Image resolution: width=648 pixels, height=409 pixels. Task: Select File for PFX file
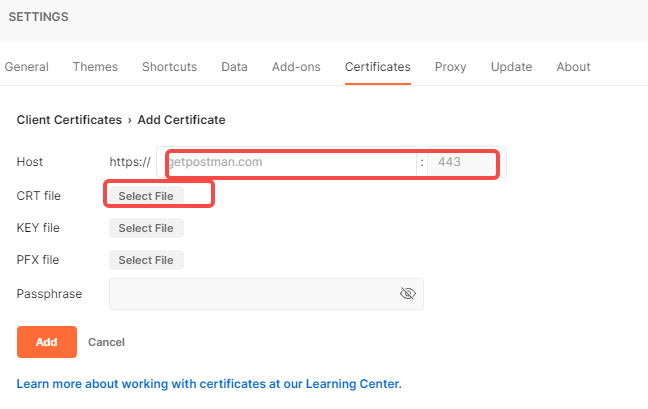[146, 260]
